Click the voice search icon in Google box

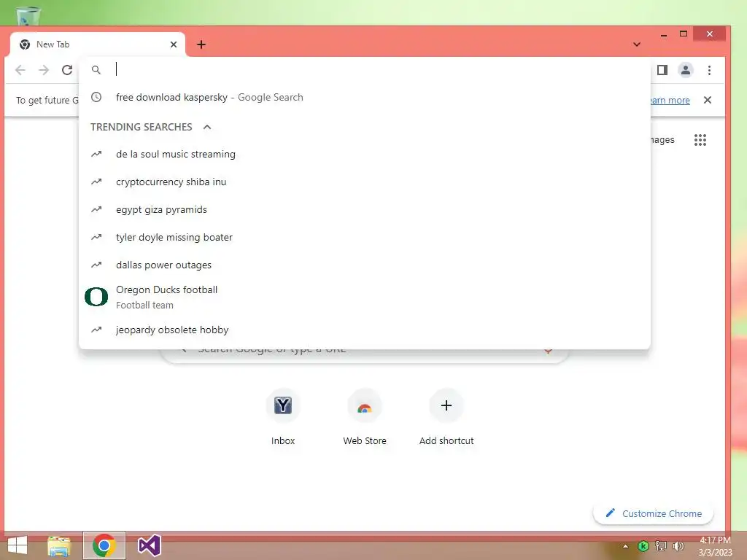pos(548,351)
